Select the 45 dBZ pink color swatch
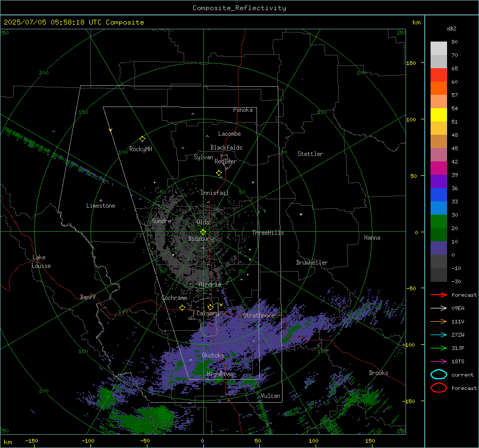The height and width of the screenshot is (448, 479). 439,154
